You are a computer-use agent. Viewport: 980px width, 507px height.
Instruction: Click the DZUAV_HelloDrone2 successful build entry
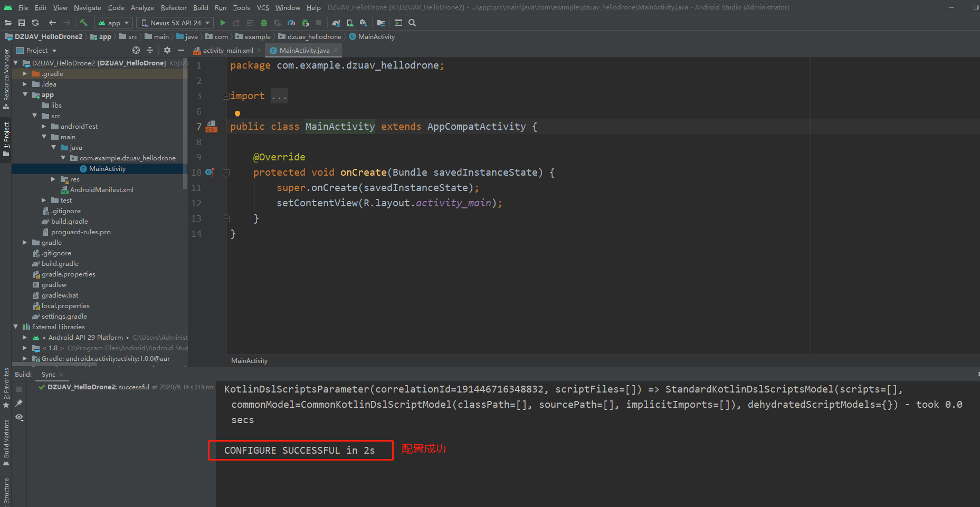(127, 387)
